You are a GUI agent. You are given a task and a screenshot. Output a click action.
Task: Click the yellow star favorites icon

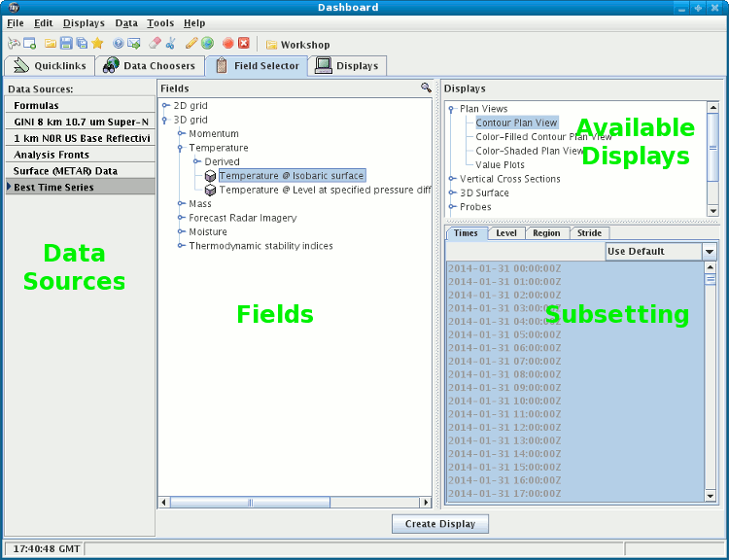tap(97, 44)
